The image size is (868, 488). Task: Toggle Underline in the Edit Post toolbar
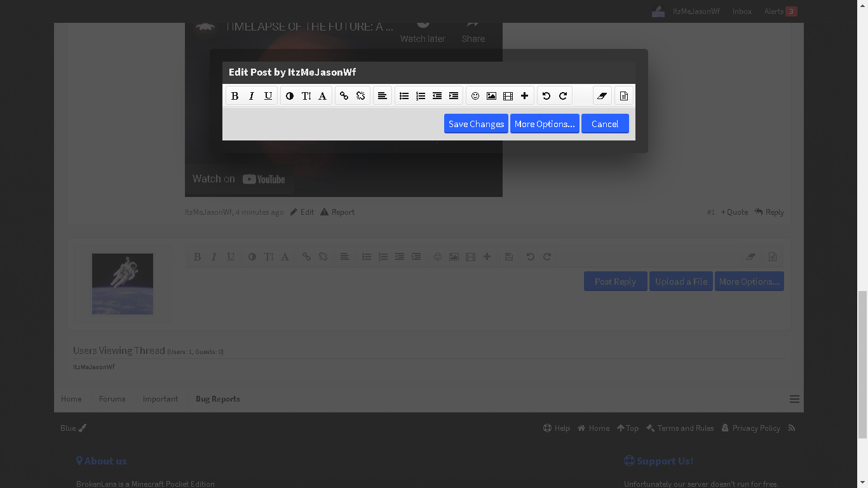[268, 96]
